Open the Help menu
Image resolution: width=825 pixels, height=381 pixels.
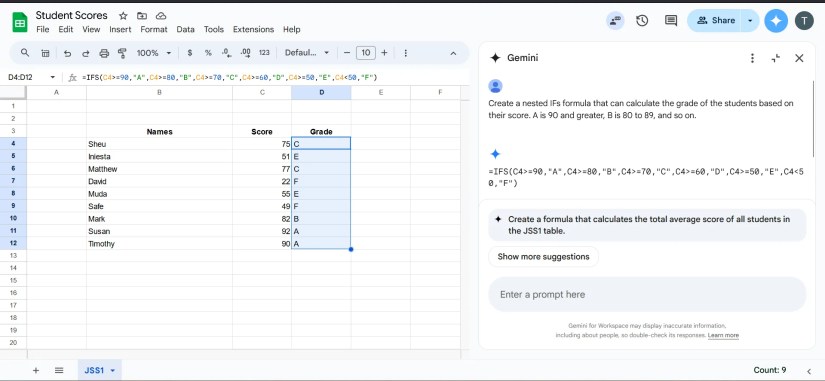pos(291,29)
